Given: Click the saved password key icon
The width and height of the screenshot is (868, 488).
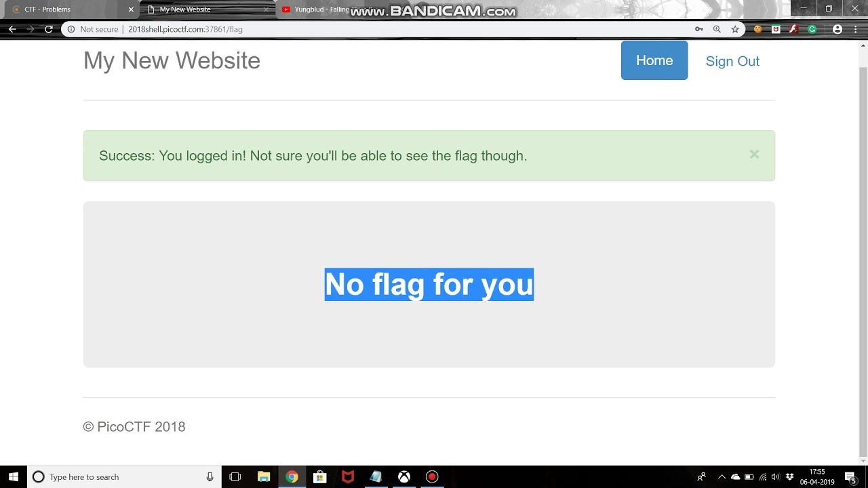Looking at the screenshot, I should coord(698,29).
